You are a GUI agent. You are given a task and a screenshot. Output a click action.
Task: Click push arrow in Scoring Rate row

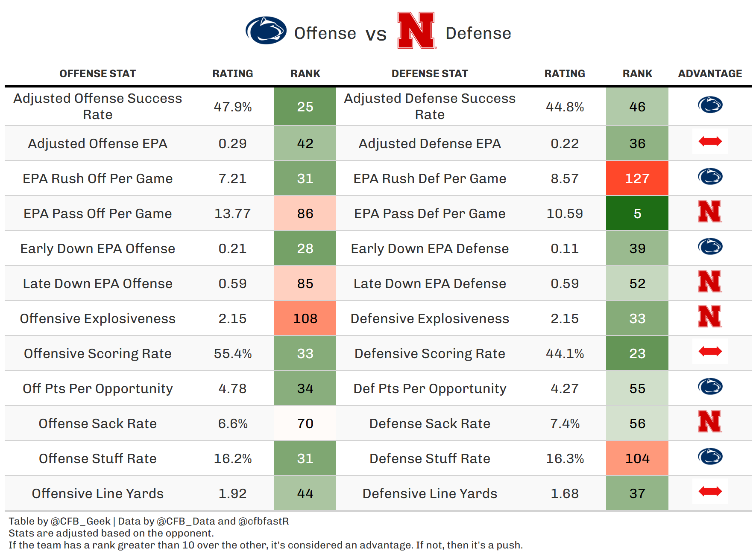pyautogui.click(x=710, y=351)
